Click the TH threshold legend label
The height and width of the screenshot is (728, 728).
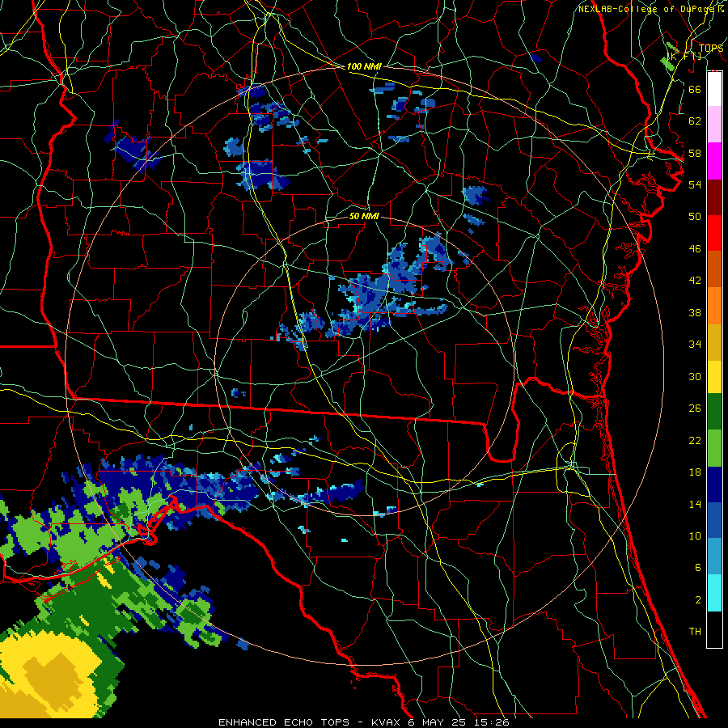(695, 632)
